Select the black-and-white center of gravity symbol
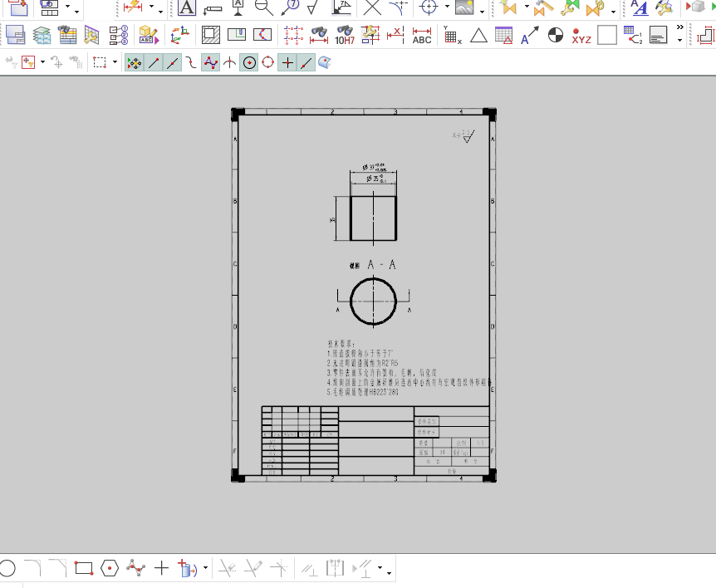 click(555, 35)
